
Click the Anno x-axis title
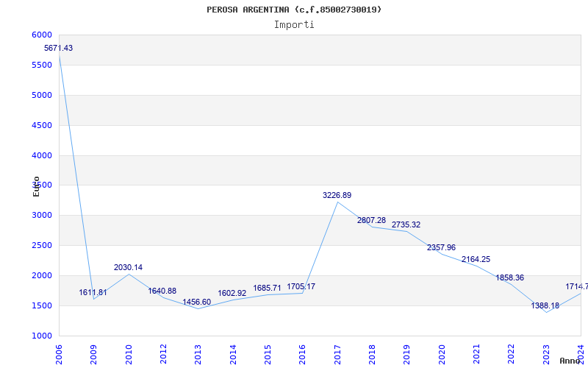pos(570,361)
